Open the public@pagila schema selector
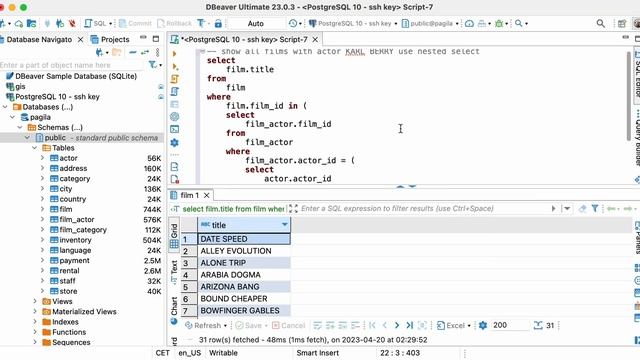640x360 pixels. [431, 23]
